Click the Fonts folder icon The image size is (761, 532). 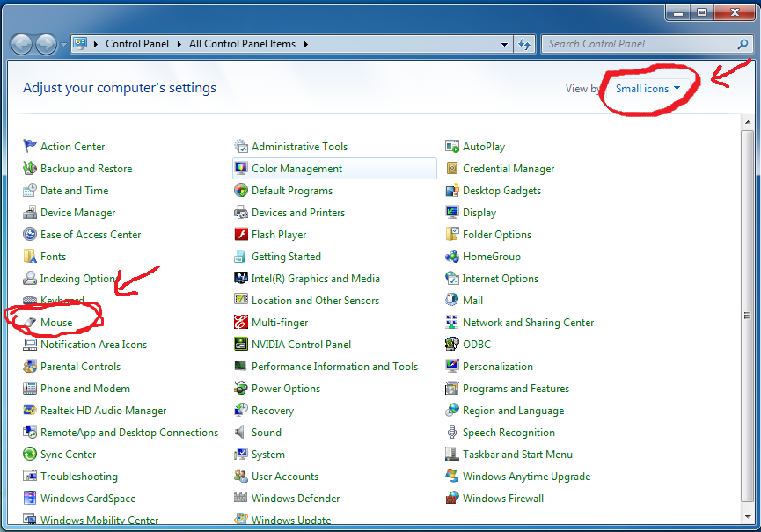[x=30, y=256]
